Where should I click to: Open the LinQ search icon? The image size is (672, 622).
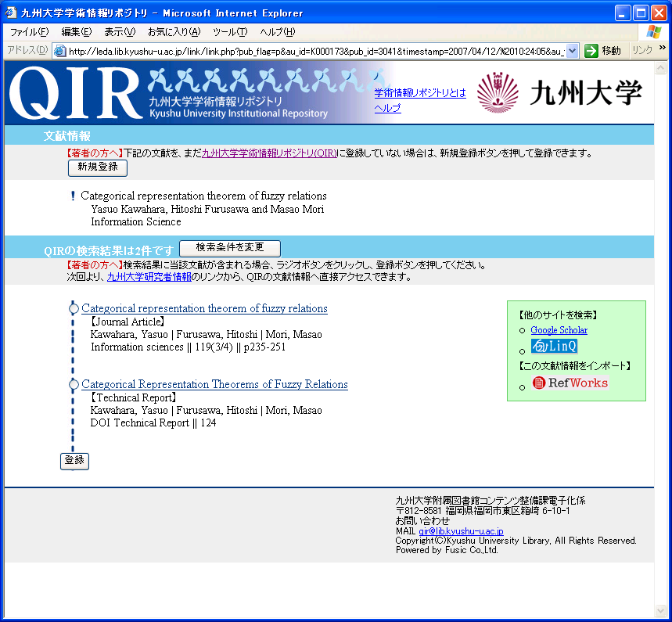coord(554,346)
